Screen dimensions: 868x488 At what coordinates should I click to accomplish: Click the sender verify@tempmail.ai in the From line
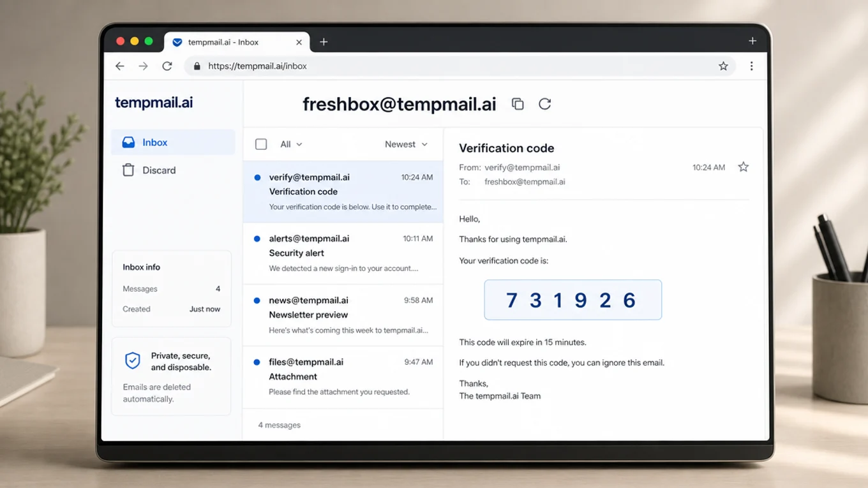[522, 167]
